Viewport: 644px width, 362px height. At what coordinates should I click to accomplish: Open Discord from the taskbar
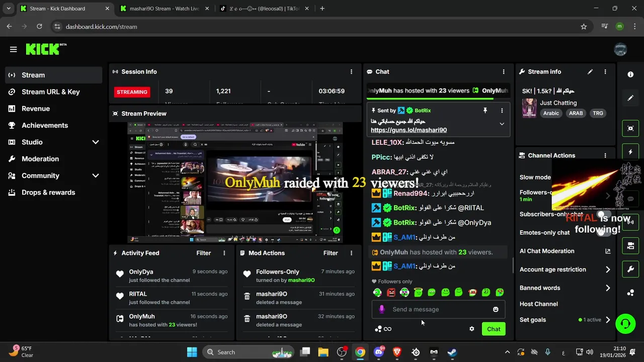coord(379,352)
